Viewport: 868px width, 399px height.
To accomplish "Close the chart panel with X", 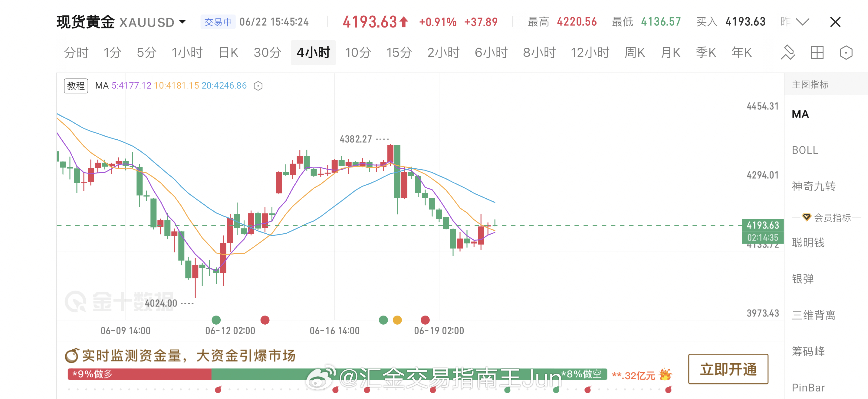I will (835, 22).
